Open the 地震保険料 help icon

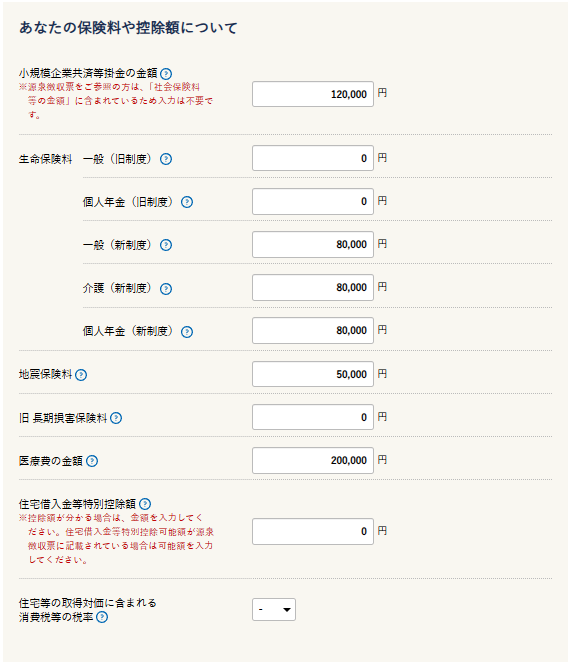(81, 375)
